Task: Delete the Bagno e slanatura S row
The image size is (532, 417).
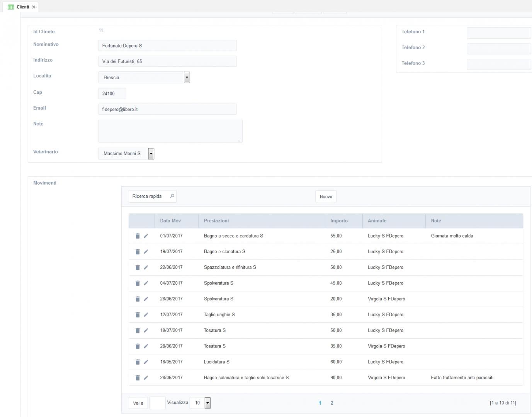Action: [138, 252]
